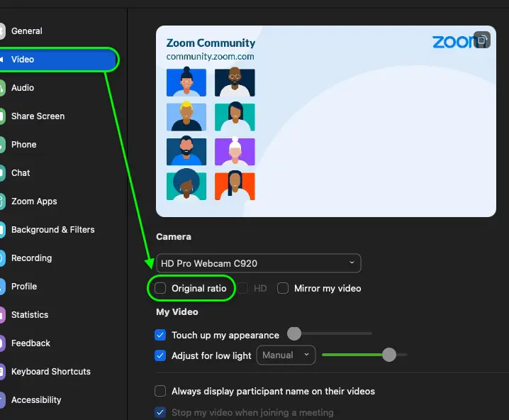Uncheck Adjust for low light
Image resolution: width=509 pixels, height=420 pixels.
[160, 355]
